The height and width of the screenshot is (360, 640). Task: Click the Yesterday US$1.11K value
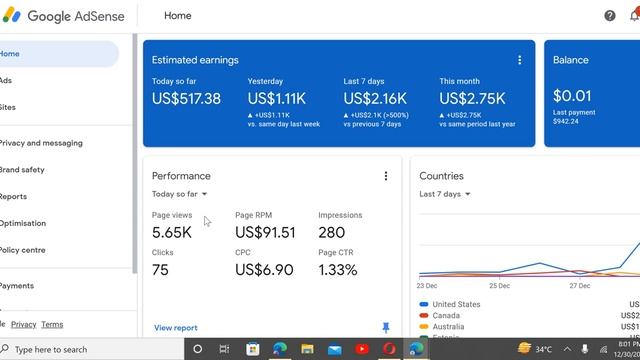277,98
